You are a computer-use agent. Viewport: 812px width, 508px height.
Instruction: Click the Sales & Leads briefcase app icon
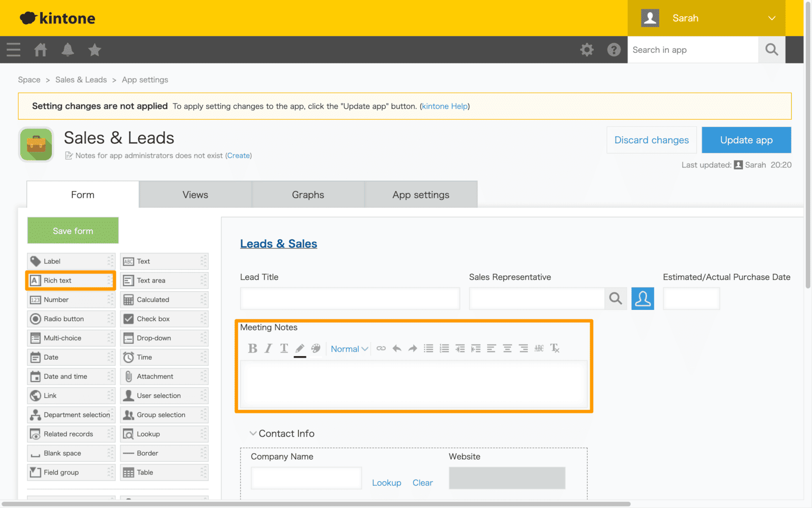coord(36,144)
